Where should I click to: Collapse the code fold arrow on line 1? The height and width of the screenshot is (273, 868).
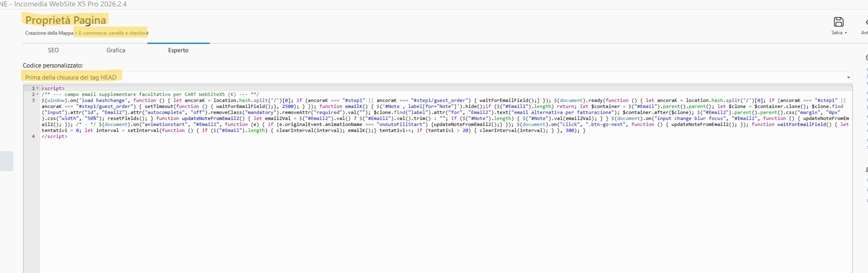pos(37,88)
